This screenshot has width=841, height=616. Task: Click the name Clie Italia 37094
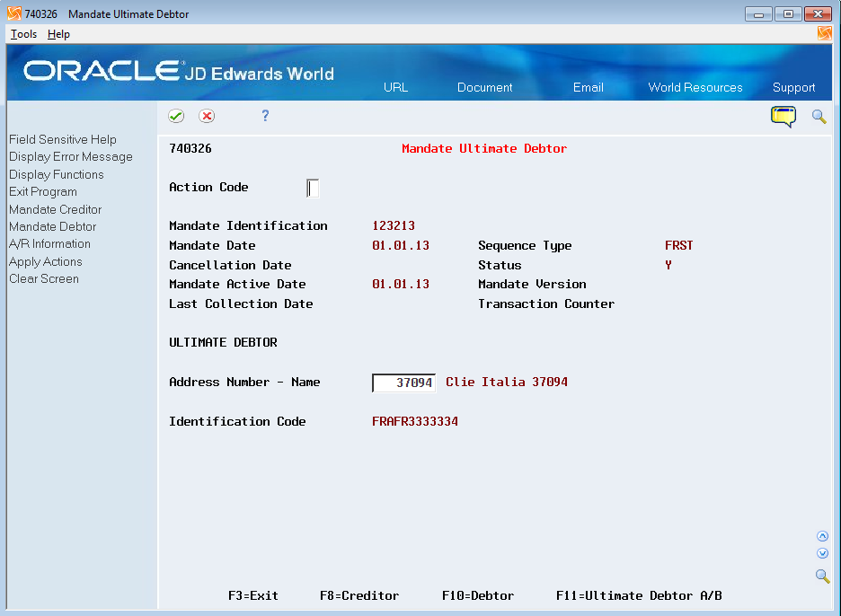tap(507, 382)
